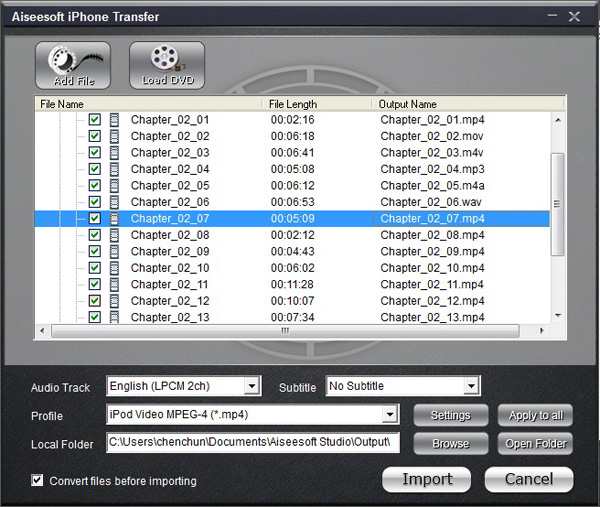Uncheck the Chapter_02_12 checkbox
This screenshot has height=507, width=600.
pos(95,300)
